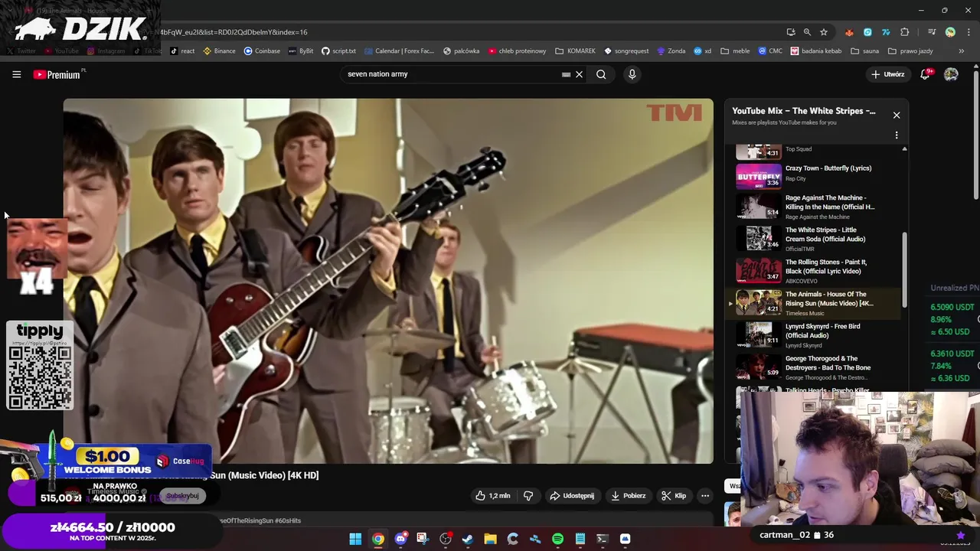Play The White Stripes - Little Cream Soda
This screenshot has width=980, height=551.
[x=812, y=239]
